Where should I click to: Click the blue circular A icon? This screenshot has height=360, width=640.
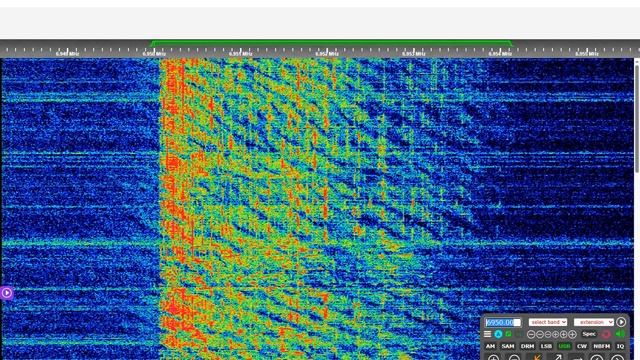point(498,334)
